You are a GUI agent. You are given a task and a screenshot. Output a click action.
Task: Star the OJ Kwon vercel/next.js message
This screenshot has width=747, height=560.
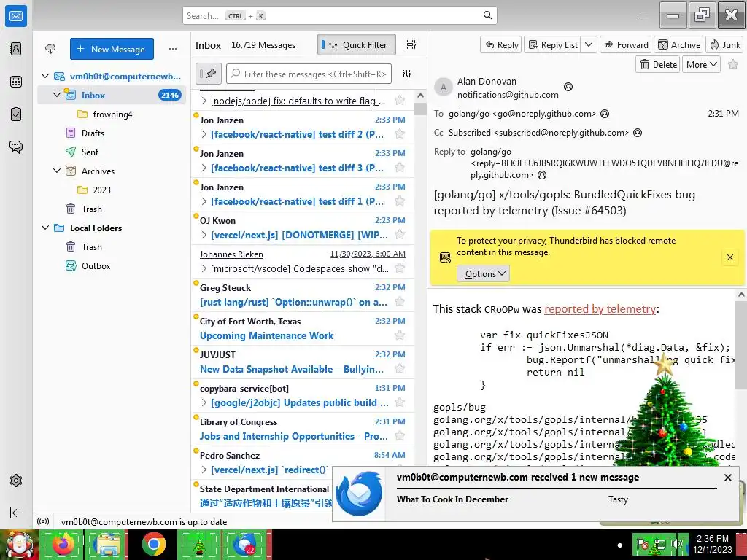coord(400,235)
